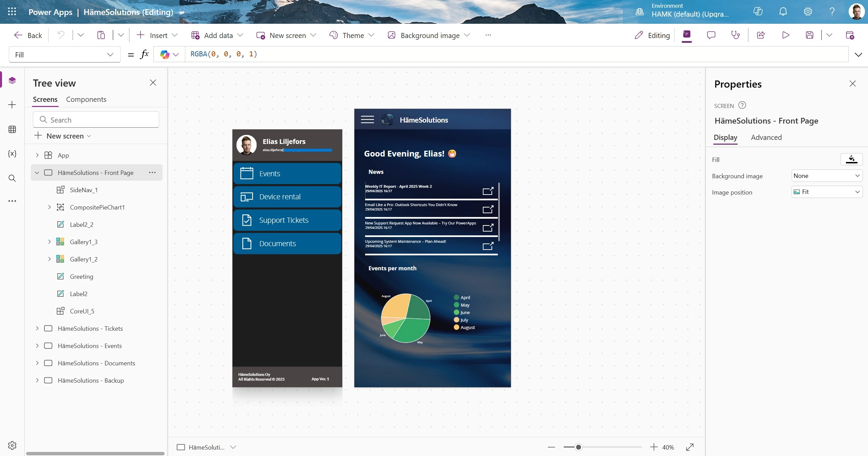Click New screen in Tree view

(63, 136)
